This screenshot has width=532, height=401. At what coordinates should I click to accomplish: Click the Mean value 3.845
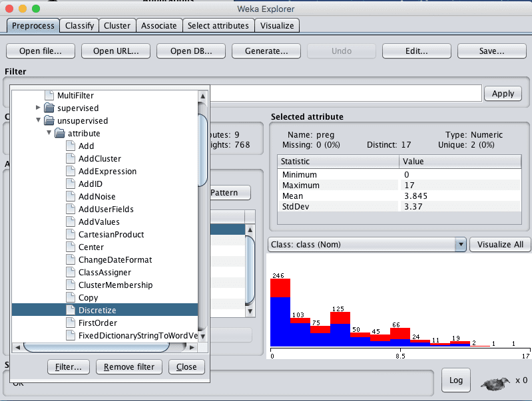415,196
